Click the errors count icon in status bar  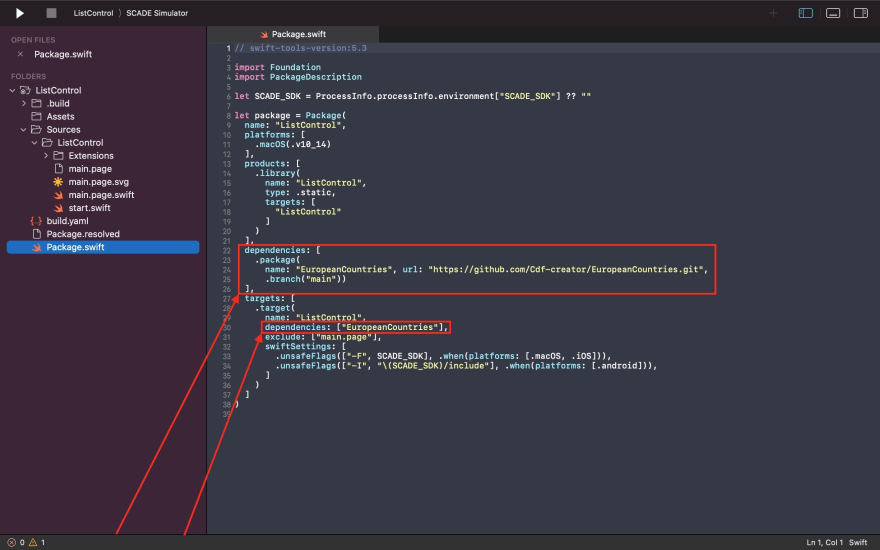pos(11,542)
